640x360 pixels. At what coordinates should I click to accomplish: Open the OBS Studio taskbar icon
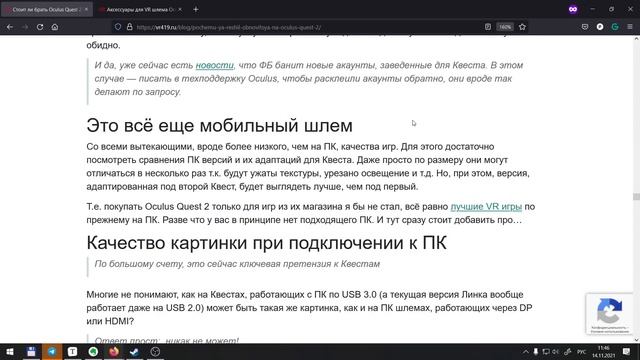155,351
